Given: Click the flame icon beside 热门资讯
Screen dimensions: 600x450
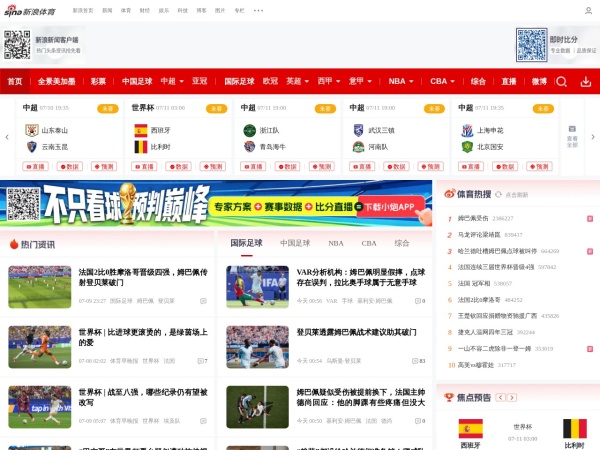Looking at the screenshot, I should (x=14, y=244).
